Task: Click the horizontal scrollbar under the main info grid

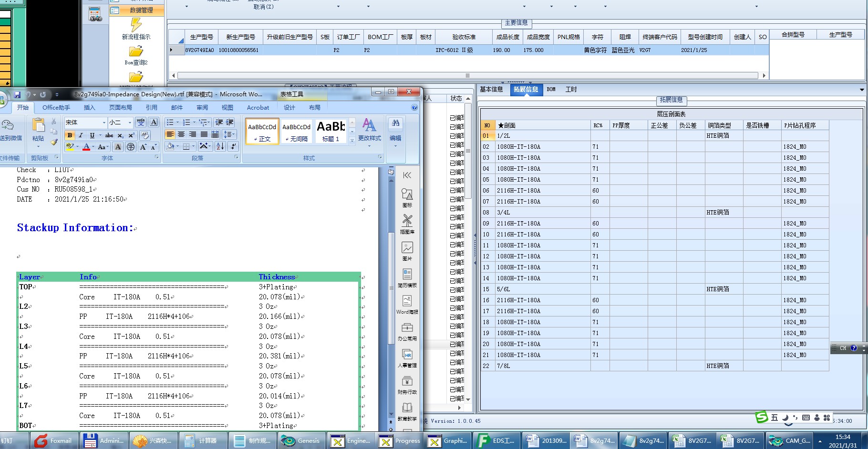Action: pyautogui.click(x=467, y=75)
